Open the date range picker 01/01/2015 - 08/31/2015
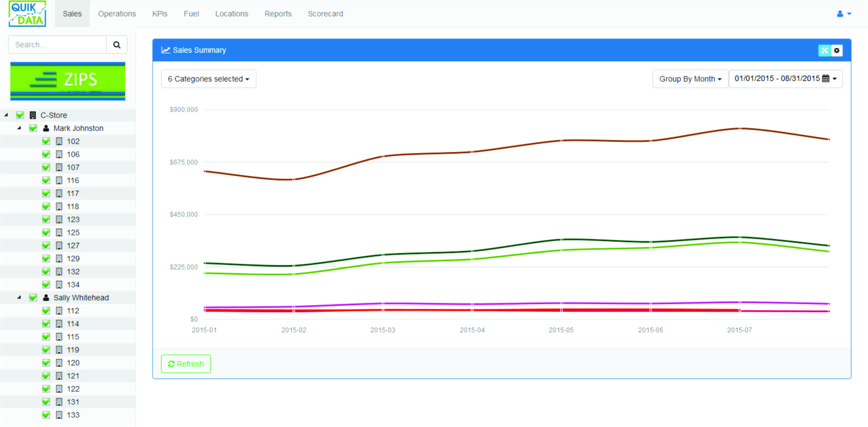Viewport: 868px width, 427px height. [785, 79]
